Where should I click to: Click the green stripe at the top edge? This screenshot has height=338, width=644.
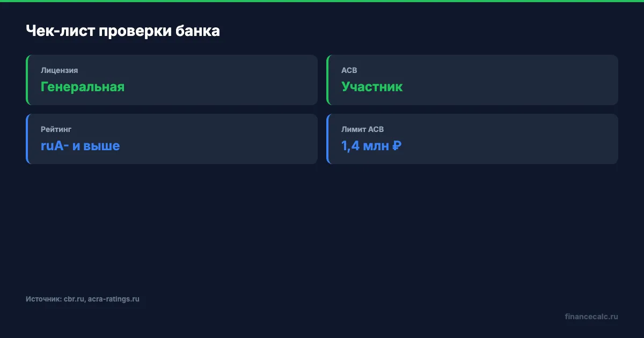click(x=322, y=1)
